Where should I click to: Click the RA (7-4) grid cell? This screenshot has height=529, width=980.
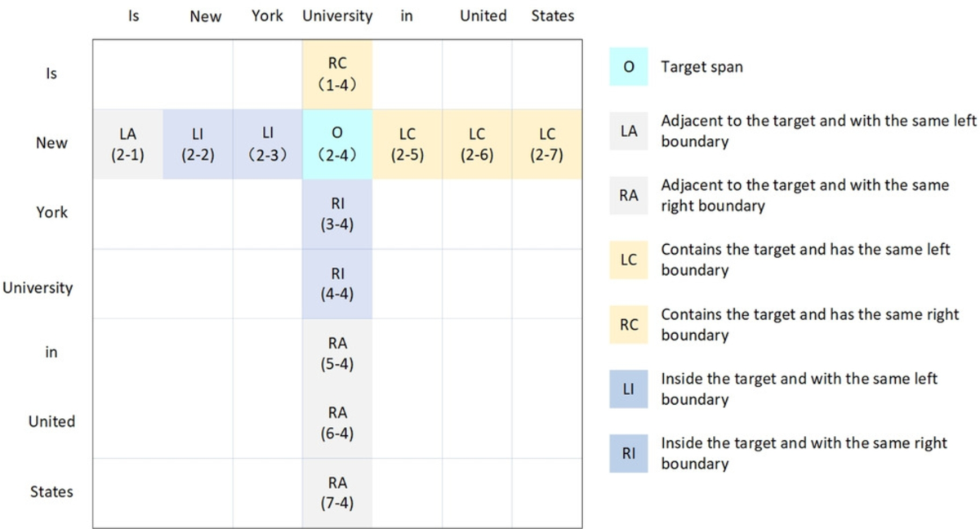(337, 493)
